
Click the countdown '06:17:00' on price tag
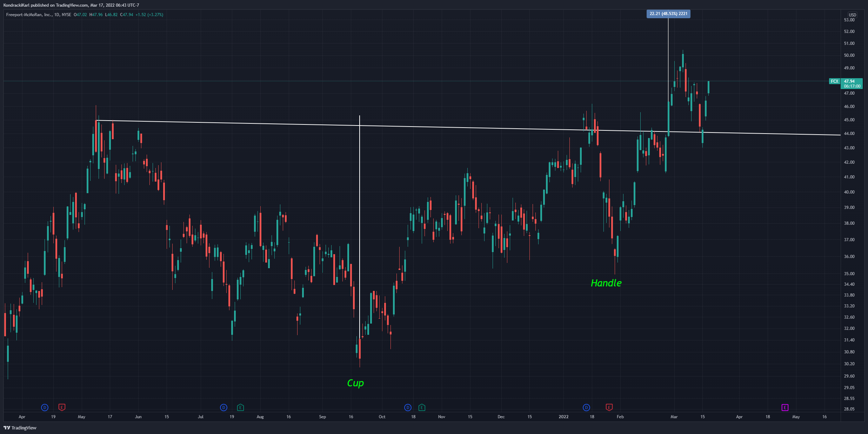852,86
